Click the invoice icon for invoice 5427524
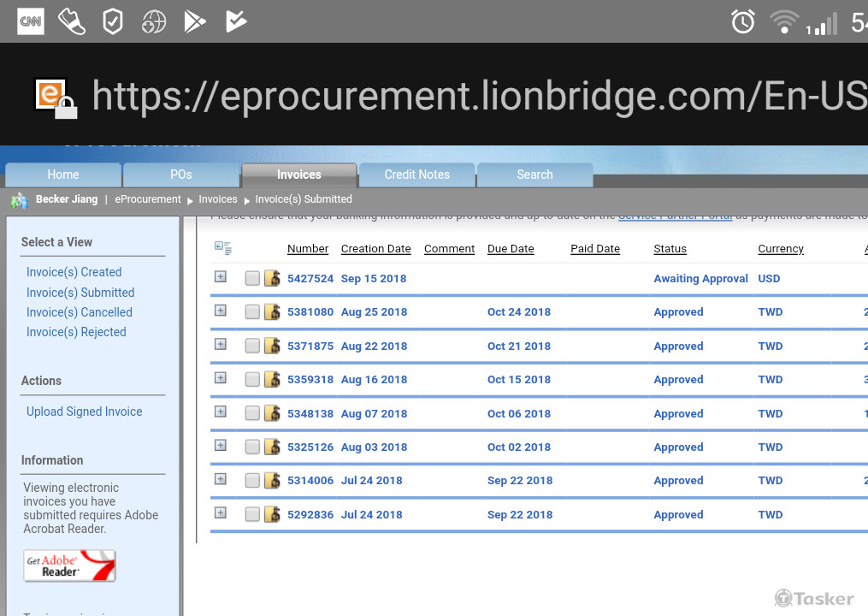 coord(272,278)
